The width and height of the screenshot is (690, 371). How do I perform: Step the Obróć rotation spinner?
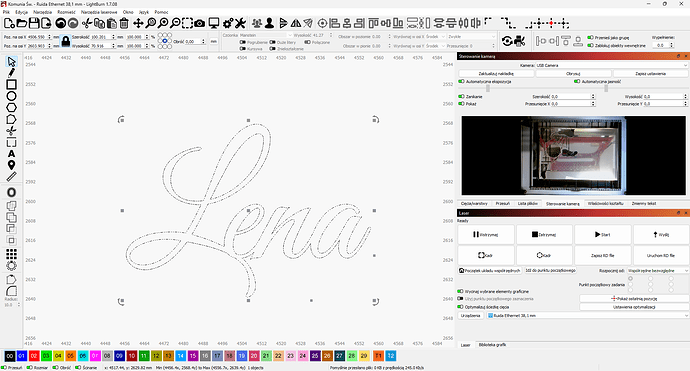coord(203,41)
